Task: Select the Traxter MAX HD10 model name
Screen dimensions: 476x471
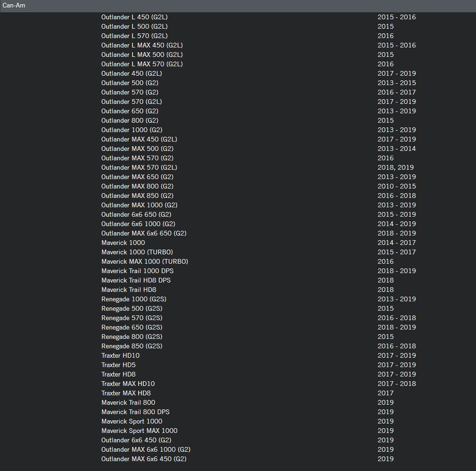Action: click(128, 384)
